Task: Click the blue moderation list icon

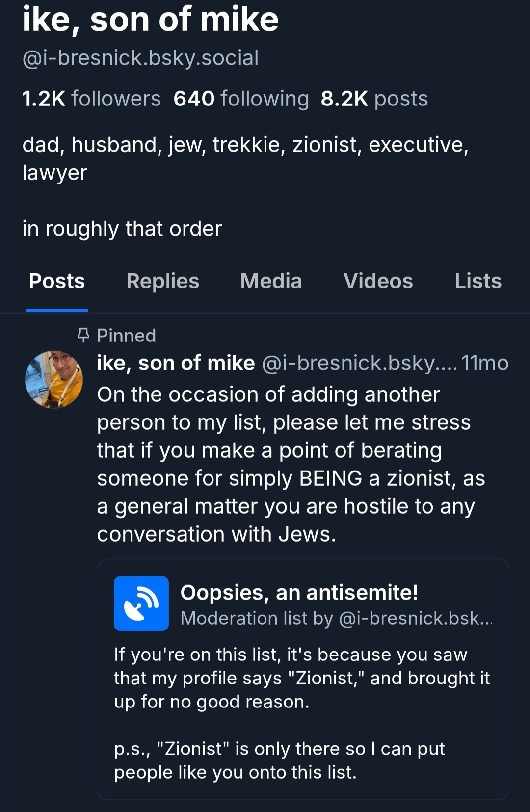Action: click(141, 603)
